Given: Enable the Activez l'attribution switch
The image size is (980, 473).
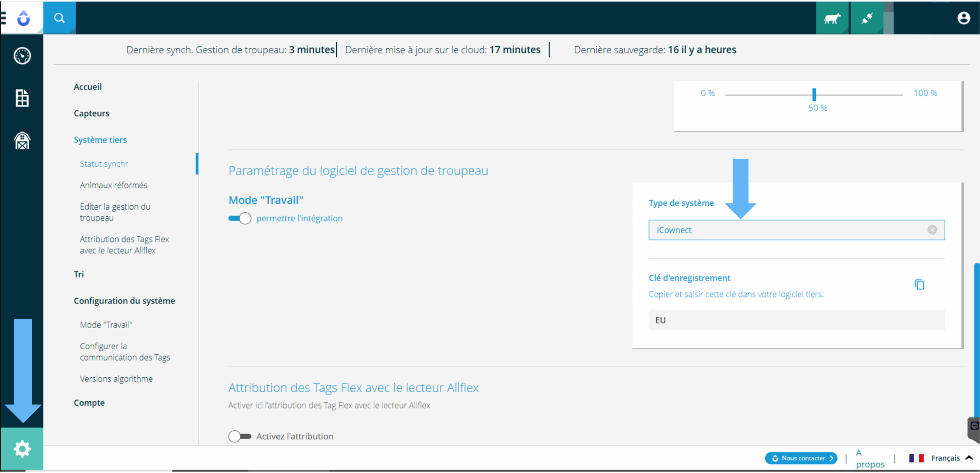Looking at the screenshot, I should click(x=240, y=436).
